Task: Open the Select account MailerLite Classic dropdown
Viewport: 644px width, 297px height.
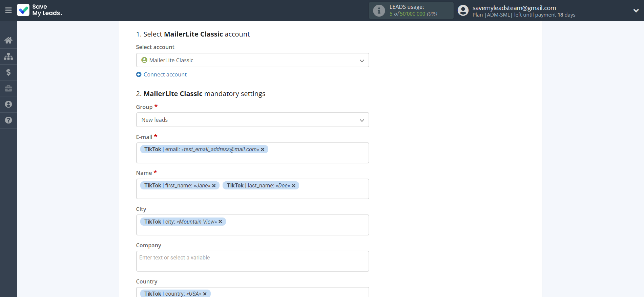Action: [252, 60]
